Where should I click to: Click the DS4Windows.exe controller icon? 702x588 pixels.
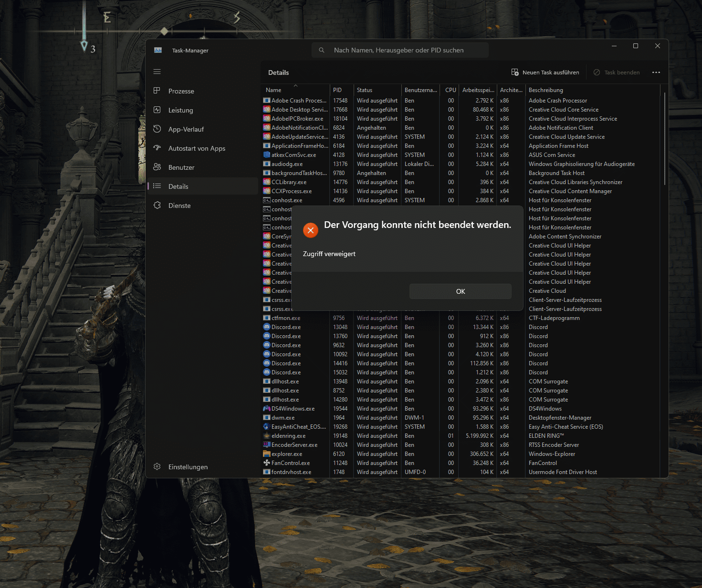click(267, 409)
